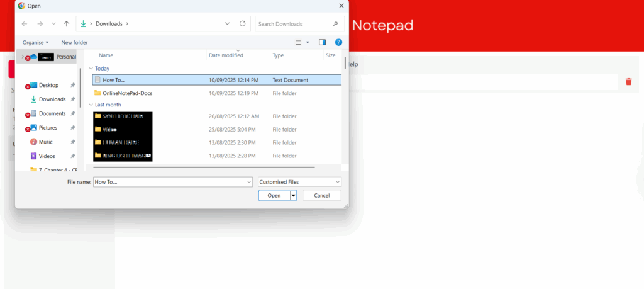Click the Refresh button in address bar
This screenshot has height=289, width=644.
point(242,24)
